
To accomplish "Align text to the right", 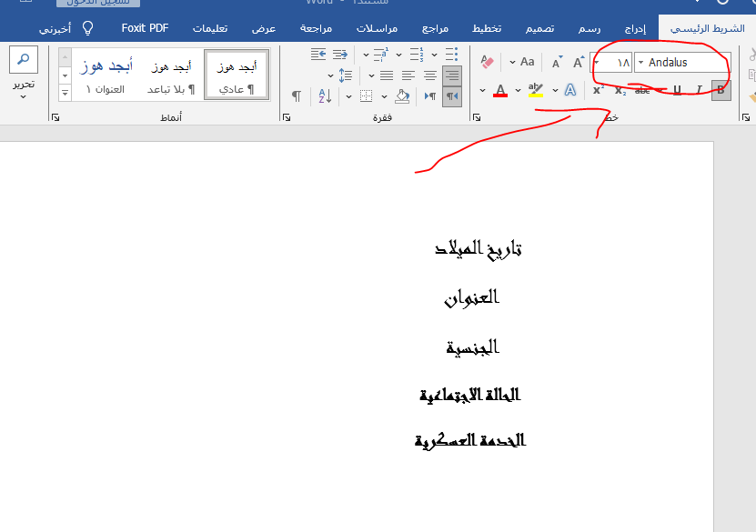I will pos(452,75).
